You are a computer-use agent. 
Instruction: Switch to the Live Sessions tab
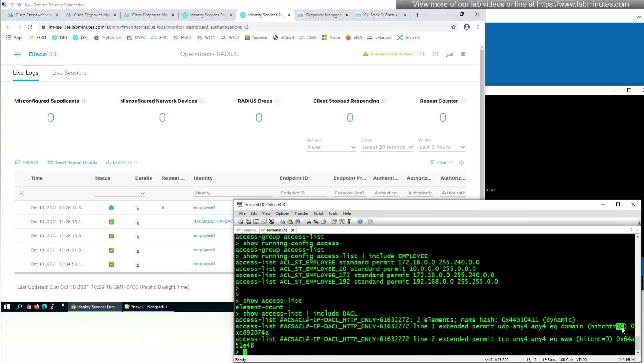click(70, 73)
